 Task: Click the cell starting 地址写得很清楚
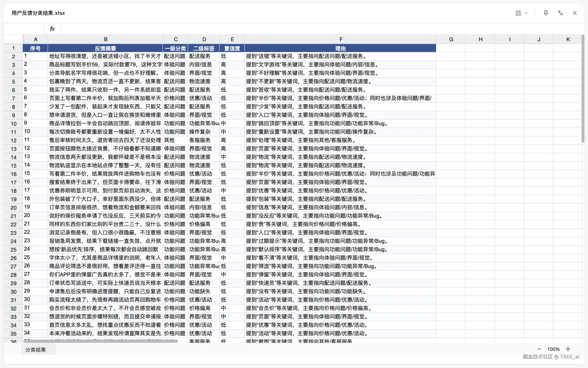coord(105,56)
